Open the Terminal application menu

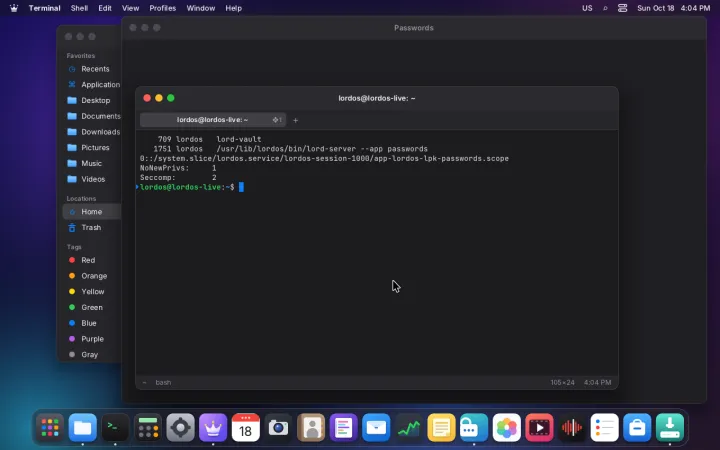coord(45,8)
